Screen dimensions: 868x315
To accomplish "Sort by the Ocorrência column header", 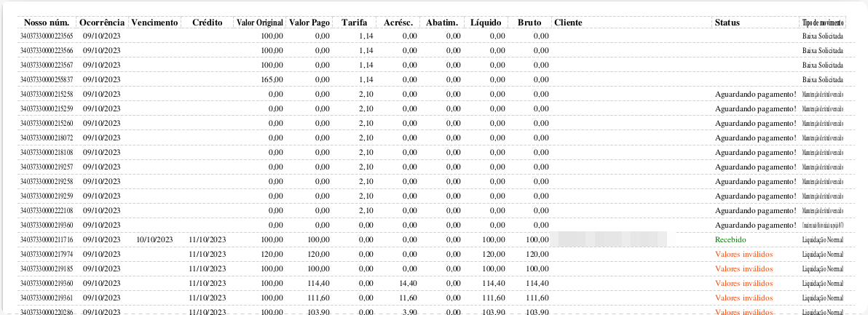I will click(x=101, y=23).
